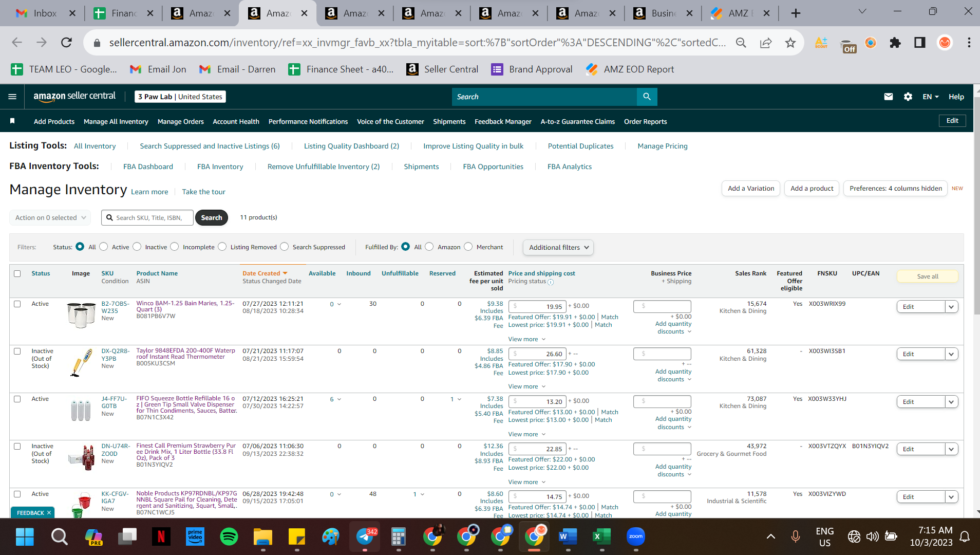Screen dimensions: 980x555
Task: Expand View more for FIFO Squeeze Bottle
Action: [526, 434]
